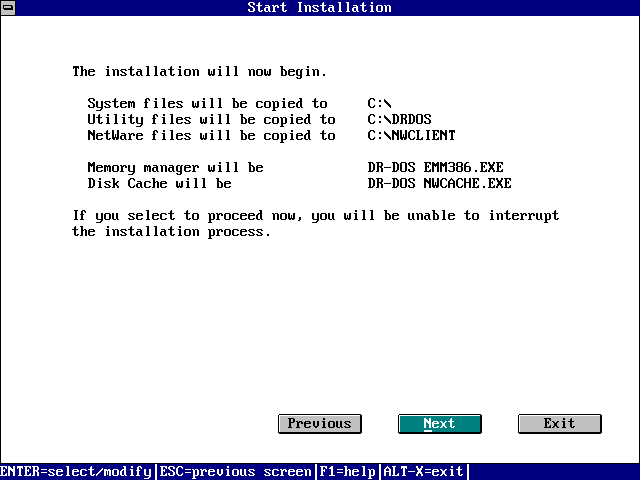Click the "Disk Cache will be" label
Image resolution: width=640 pixels, height=480 pixels.
tap(159, 184)
